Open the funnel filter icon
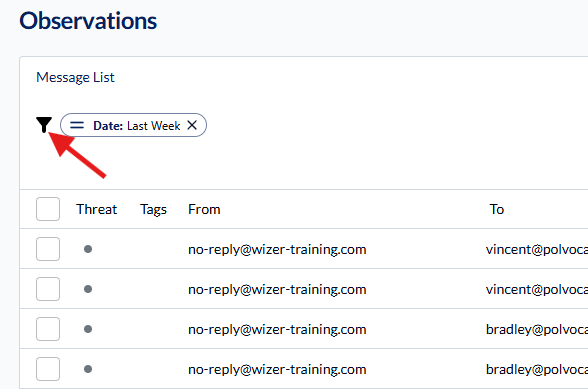588x389 pixels. tap(44, 125)
